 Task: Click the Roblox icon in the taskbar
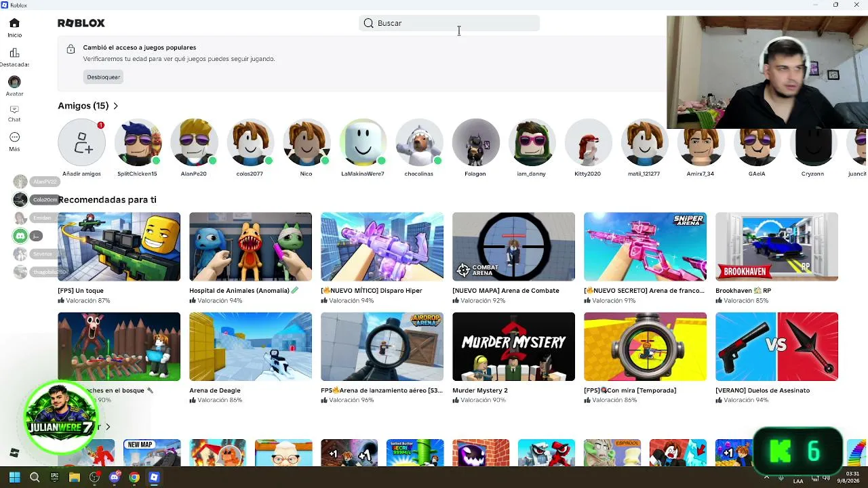pyautogui.click(x=154, y=477)
